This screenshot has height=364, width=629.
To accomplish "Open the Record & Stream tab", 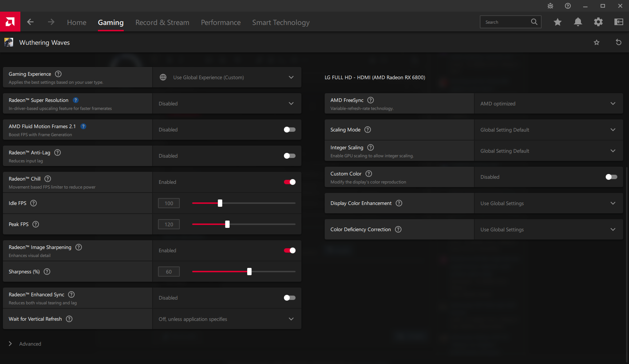I will (x=162, y=23).
